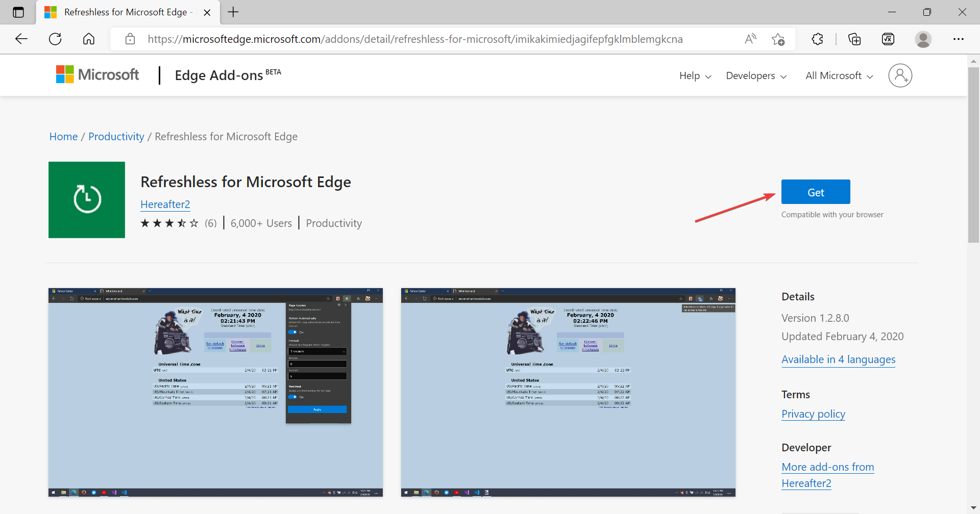980x514 pixels.
Task: Click the tab actions menu icon
Action: click(x=18, y=12)
